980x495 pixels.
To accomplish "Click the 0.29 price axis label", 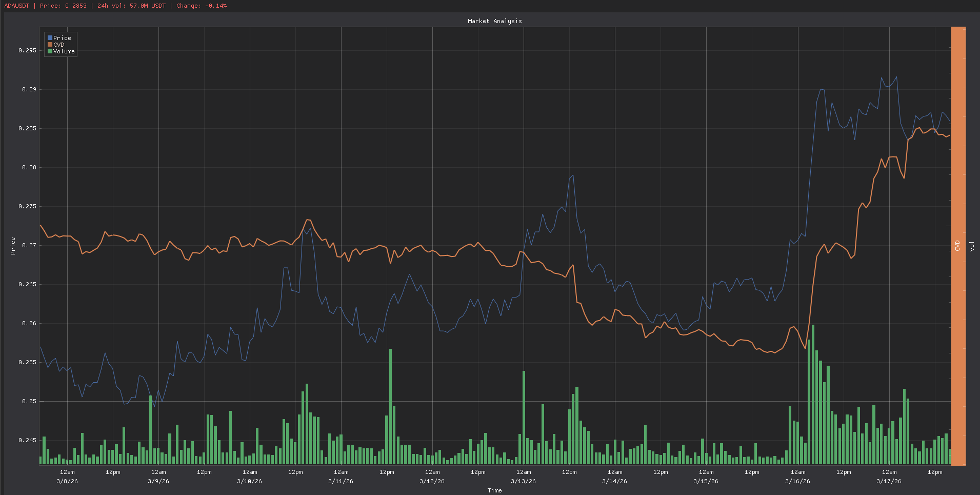I will pyautogui.click(x=29, y=89).
